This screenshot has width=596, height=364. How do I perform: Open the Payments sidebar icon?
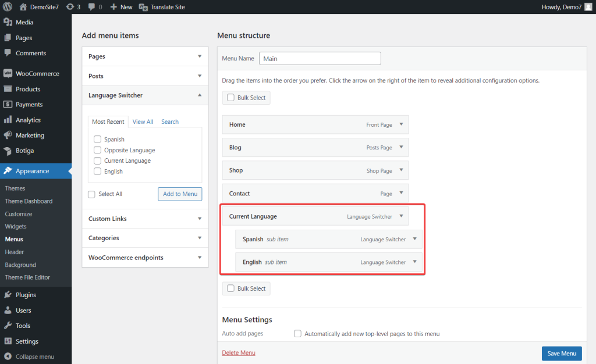[8, 104]
